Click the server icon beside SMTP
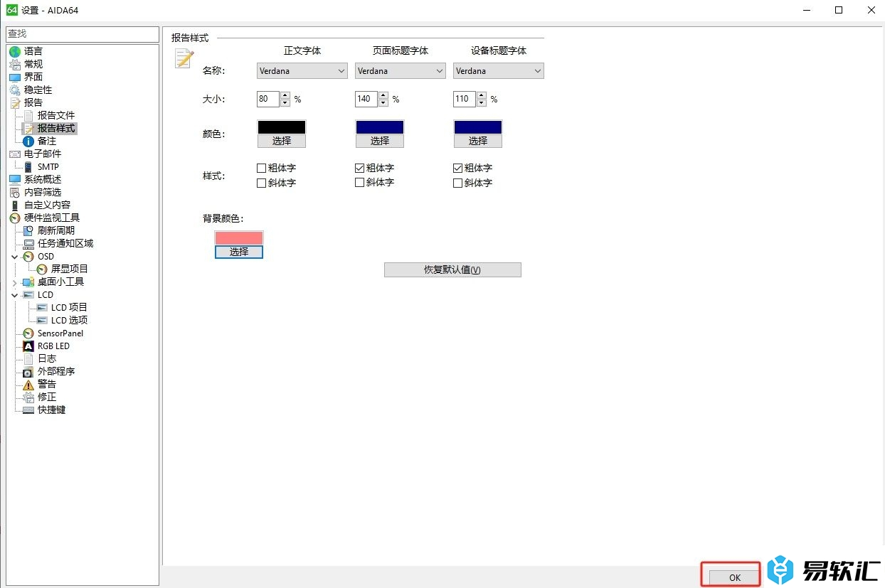Screen dimensions: 885x588 coord(28,166)
